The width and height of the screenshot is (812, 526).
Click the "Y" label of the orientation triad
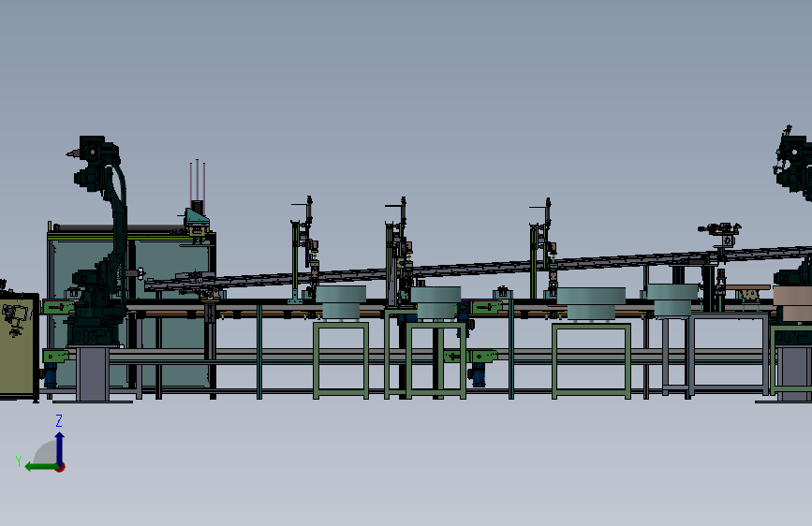click(x=19, y=461)
